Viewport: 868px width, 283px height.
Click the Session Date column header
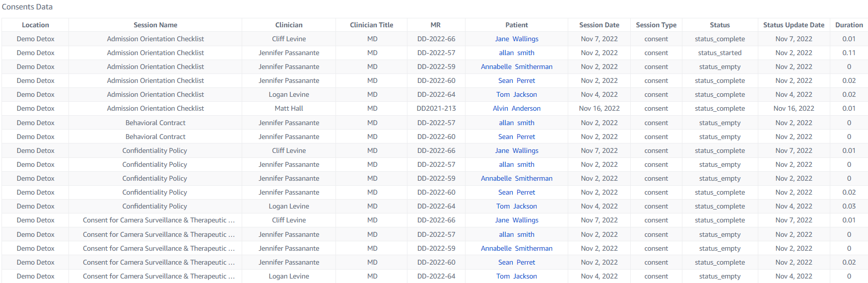(x=599, y=25)
